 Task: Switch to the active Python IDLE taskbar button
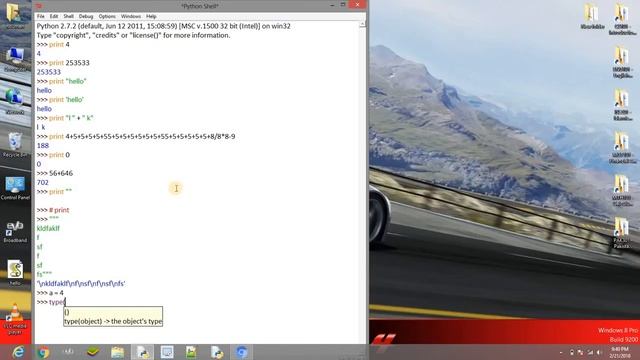pos(142,352)
